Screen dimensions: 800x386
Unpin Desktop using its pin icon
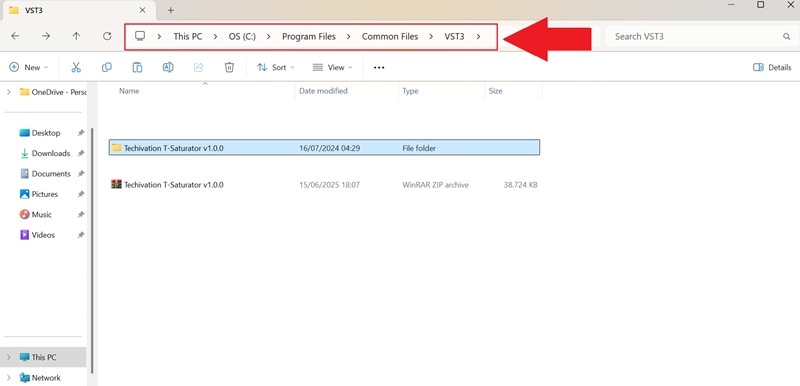[81, 133]
